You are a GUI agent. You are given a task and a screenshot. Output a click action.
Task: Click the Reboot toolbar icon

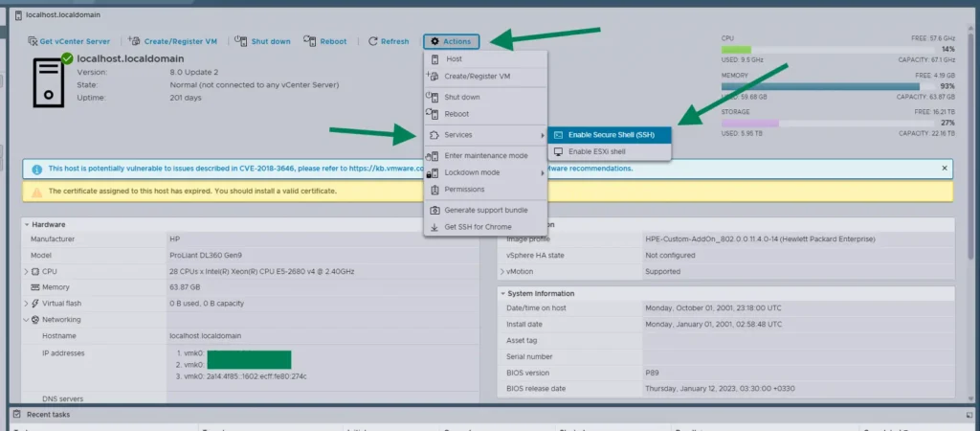pyautogui.click(x=309, y=40)
